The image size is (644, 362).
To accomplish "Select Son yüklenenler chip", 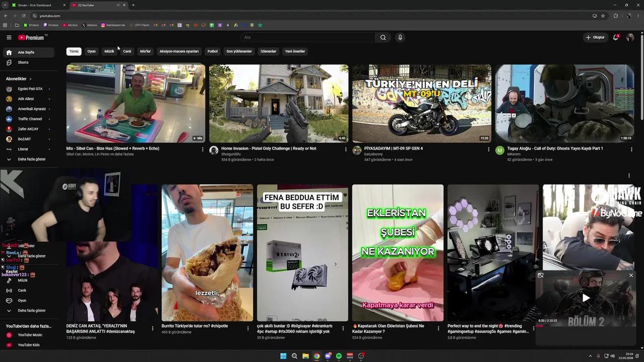I will coord(239,51).
